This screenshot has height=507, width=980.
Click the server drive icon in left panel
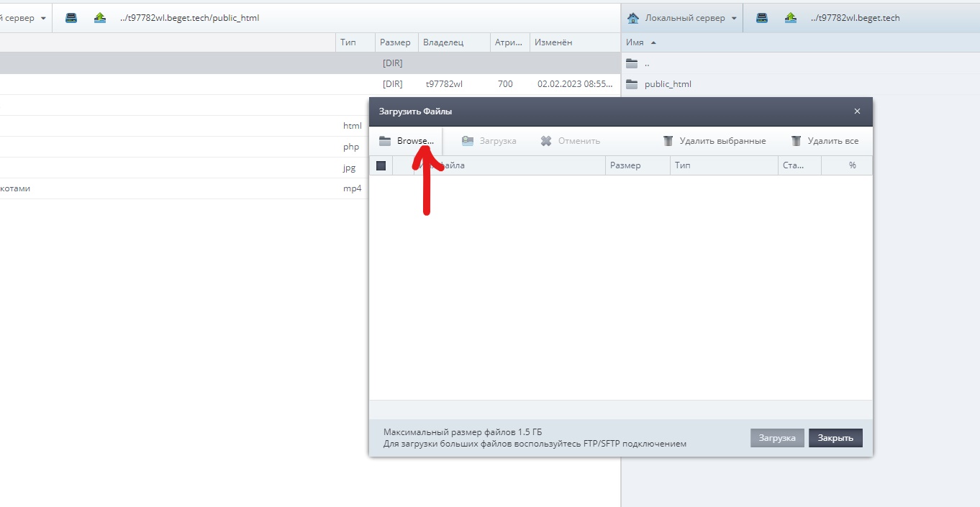tap(71, 18)
